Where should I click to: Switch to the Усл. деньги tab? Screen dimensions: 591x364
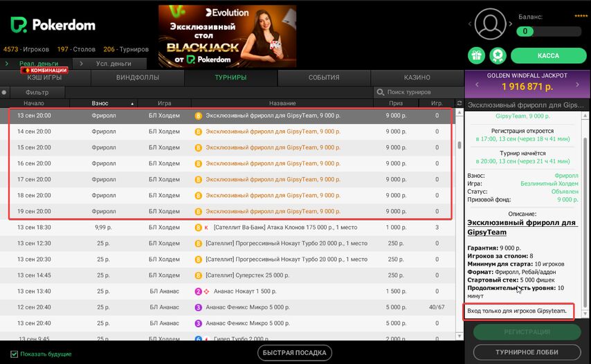[x=110, y=63]
